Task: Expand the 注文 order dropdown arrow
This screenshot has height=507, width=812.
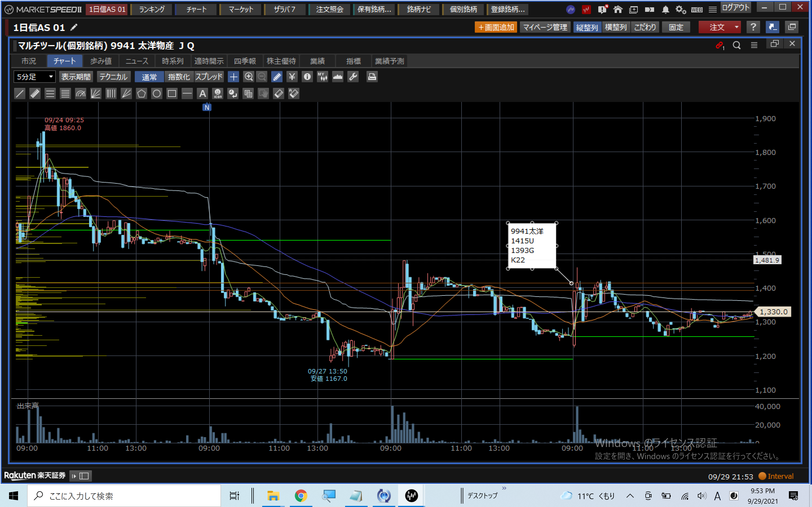Action: pyautogui.click(x=736, y=27)
